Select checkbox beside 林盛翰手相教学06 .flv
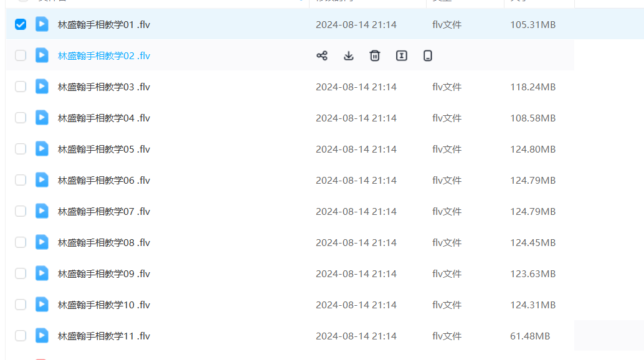The image size is (644, 360). [21, 180]
